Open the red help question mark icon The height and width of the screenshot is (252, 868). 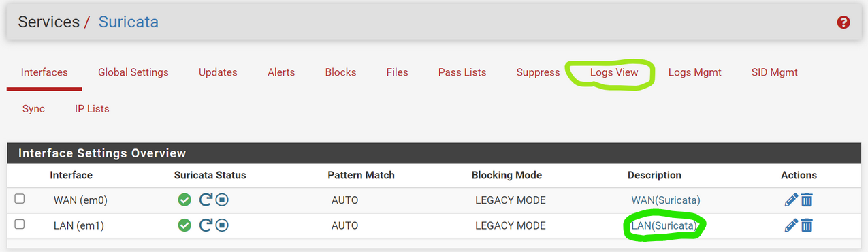point(843,22)
